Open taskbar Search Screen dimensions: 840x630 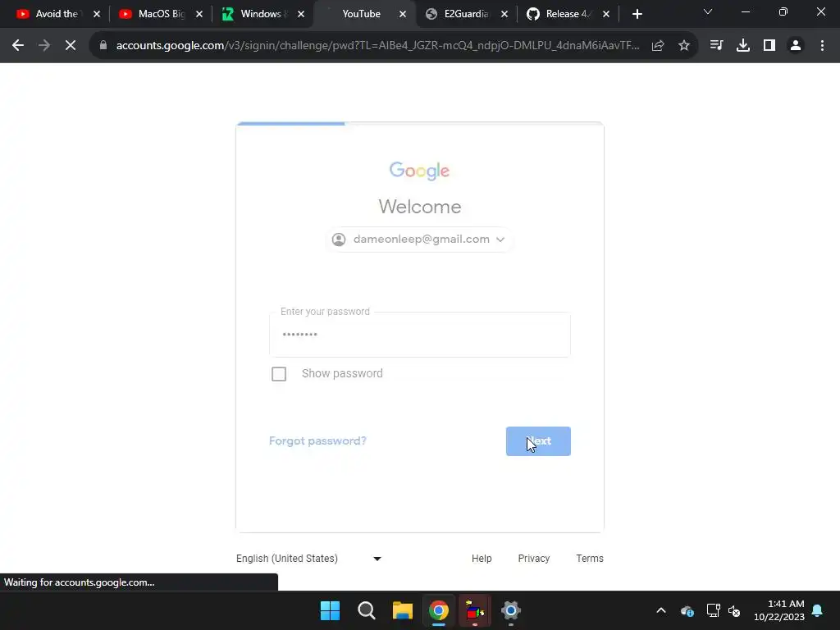tap(367, 610)
